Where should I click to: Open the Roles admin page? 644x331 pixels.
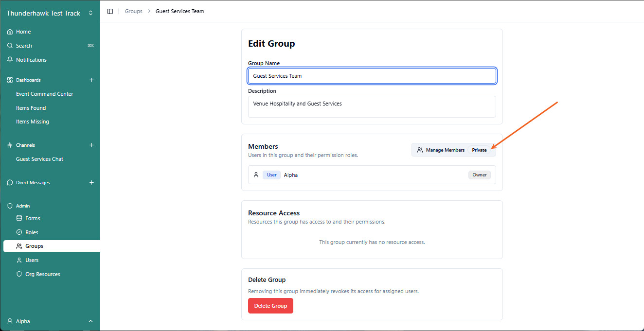tap(32, 232)
